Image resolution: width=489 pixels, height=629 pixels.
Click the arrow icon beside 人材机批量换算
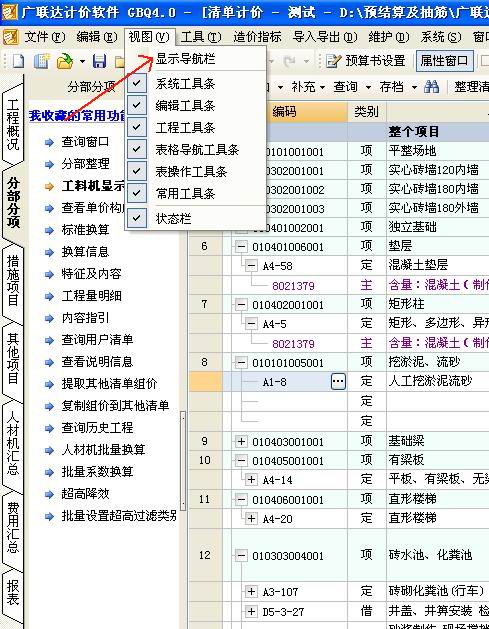[x=49, y=450]
